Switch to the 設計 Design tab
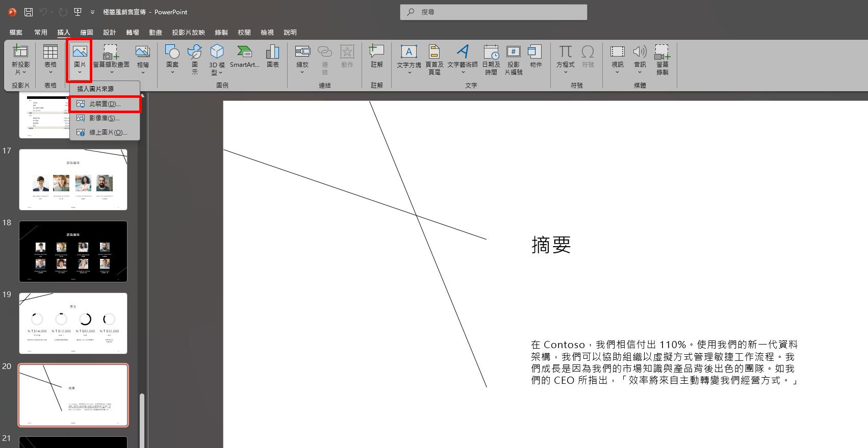This screenshot has height=448, width=868. click(110, 32)
